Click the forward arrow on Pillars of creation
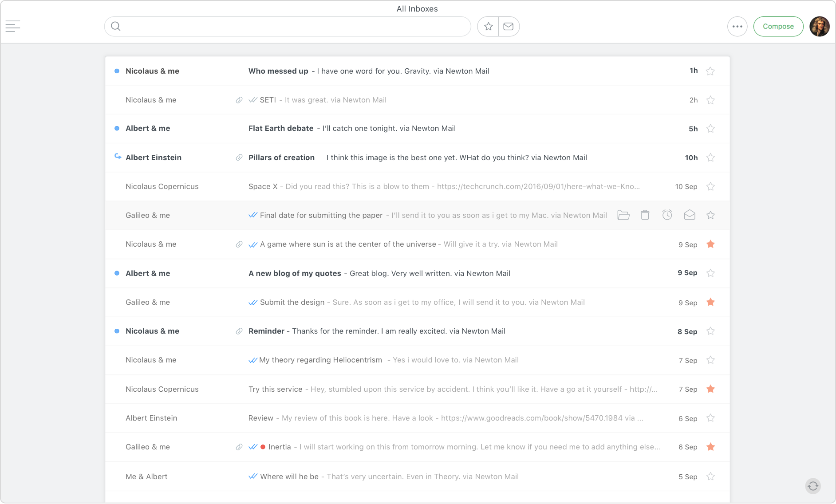 (x=117, y=157)
